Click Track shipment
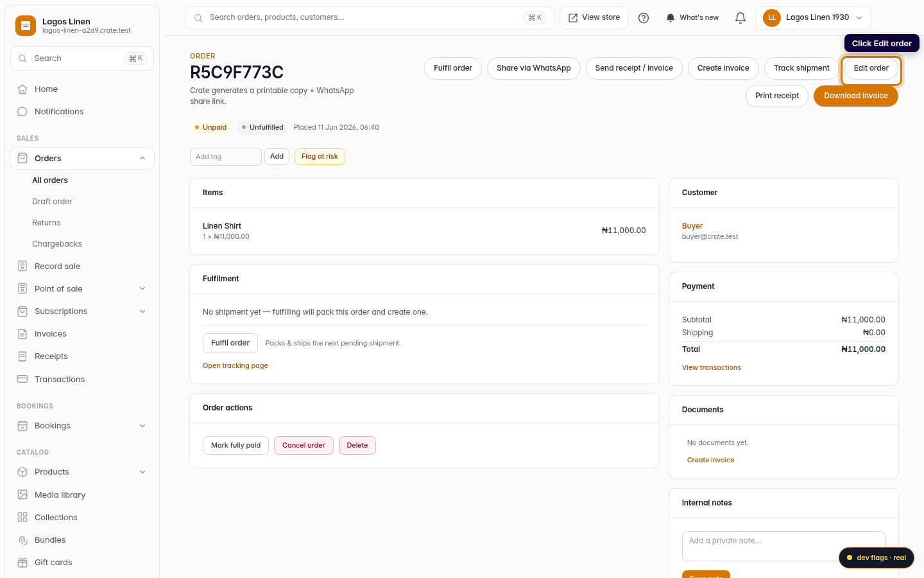The image size is (924, 578). click(801, 68)
